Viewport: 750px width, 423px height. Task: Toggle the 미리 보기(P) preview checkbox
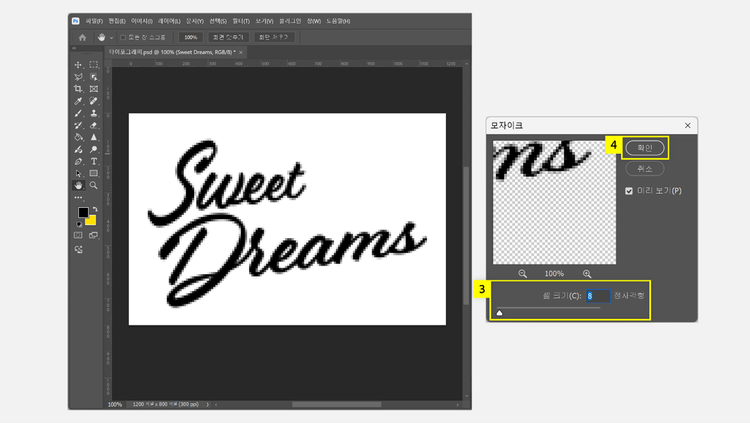[629, 190]
